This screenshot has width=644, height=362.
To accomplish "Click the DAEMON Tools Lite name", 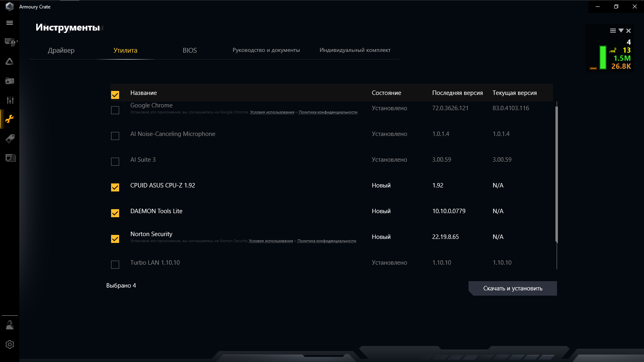I will (x=156, y=211).
